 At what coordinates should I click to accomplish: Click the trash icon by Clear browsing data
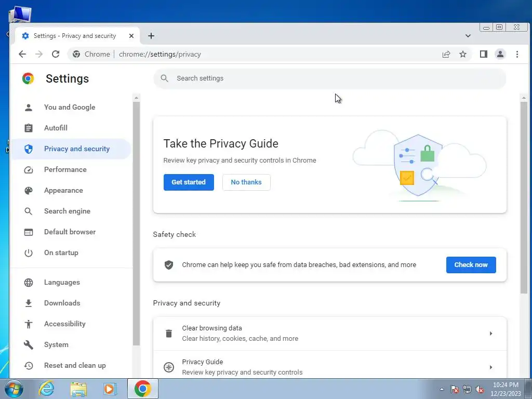(169, 334)
